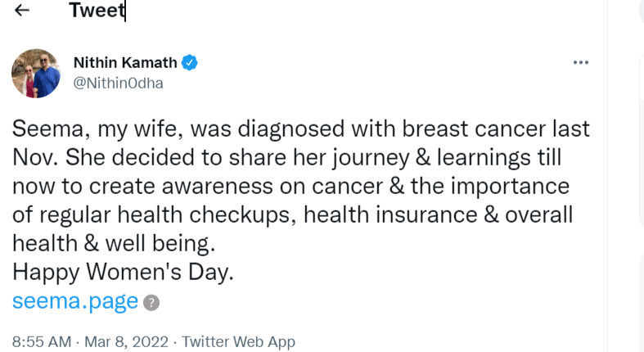Click the Tweet page heading
The width and height of the screenshot is (644, 352).
(x=97, y=11)
